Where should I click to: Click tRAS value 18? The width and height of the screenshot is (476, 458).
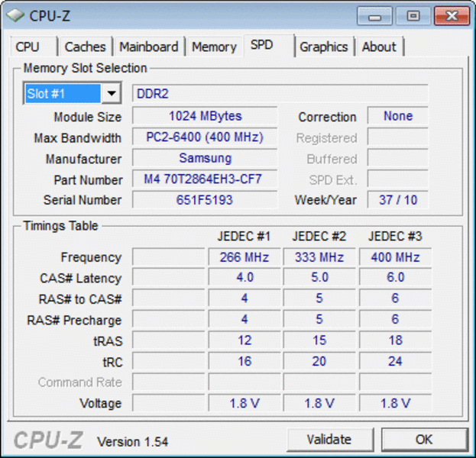point(395,340)
